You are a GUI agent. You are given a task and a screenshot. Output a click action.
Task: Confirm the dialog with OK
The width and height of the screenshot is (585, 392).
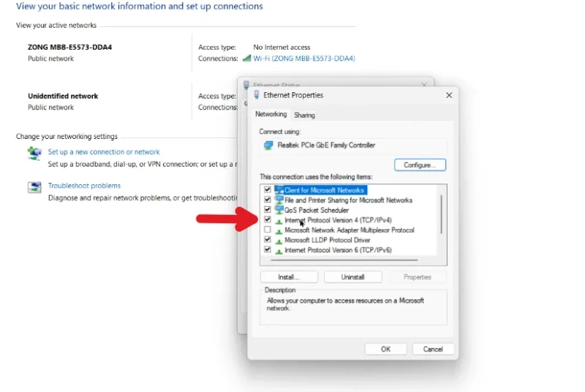[385, 349]
